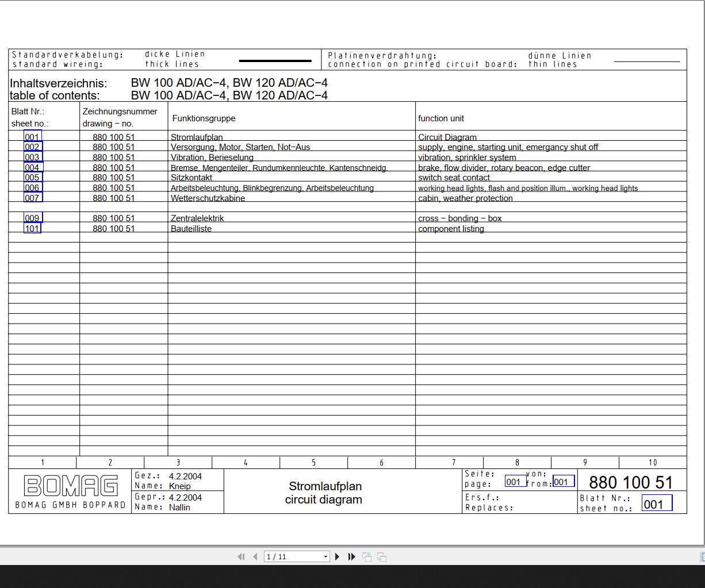
Task: Click the text 'Stromlaufplan' in the table
Action: tap(197, 137)
